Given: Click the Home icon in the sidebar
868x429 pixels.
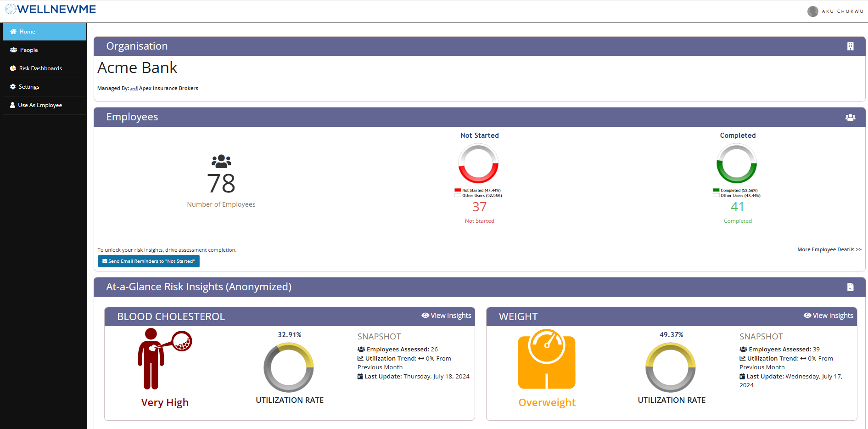Looking at the screenshot, I should 13,31.
